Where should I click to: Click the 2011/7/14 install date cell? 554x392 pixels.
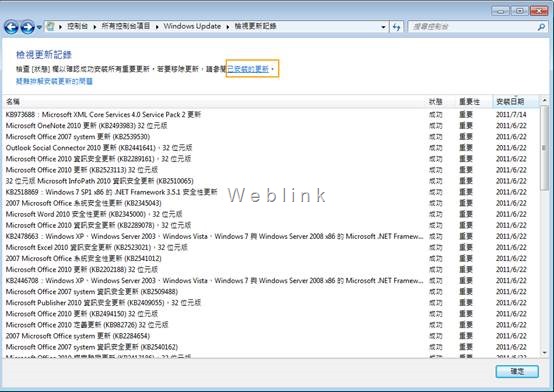click(511, 115)
